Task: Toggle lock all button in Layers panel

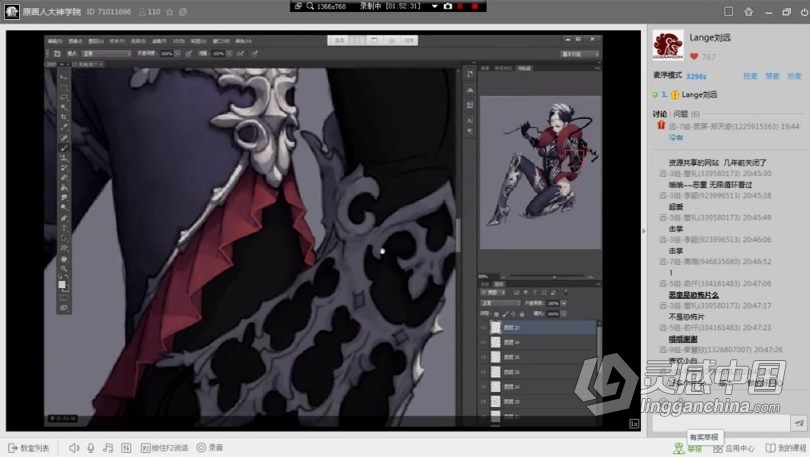Action: pyautogui.click(x=522, y=314)
